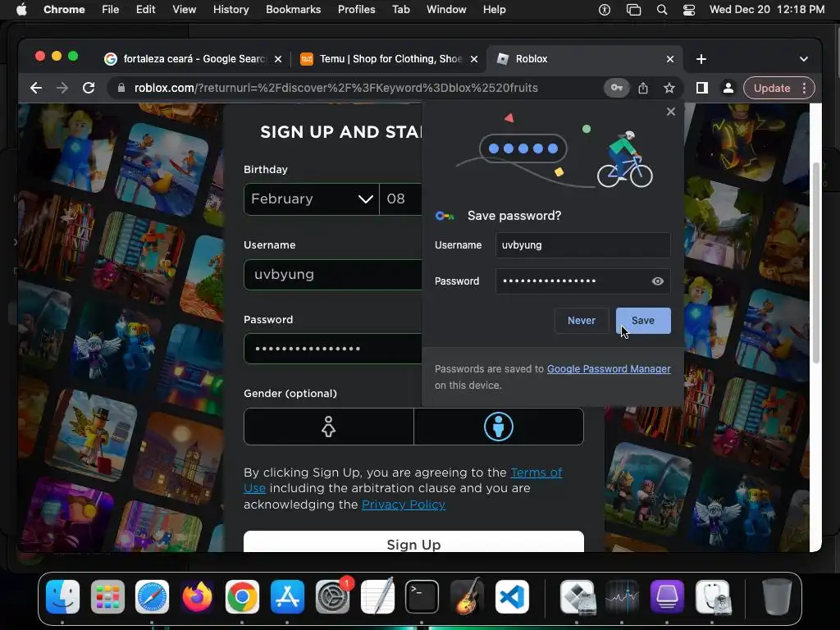Open Finder from the Dock
Viewport: 840px width, 630px height.
(62, 596)
